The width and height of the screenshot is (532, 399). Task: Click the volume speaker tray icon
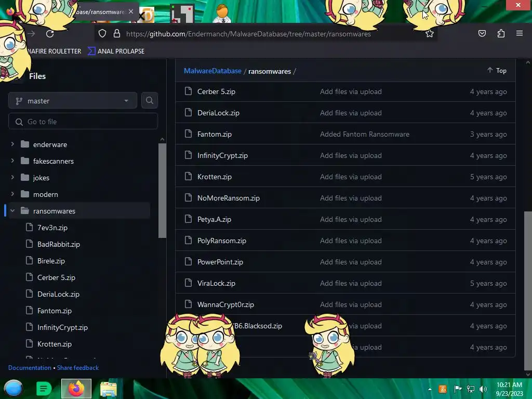coord(483,389)
